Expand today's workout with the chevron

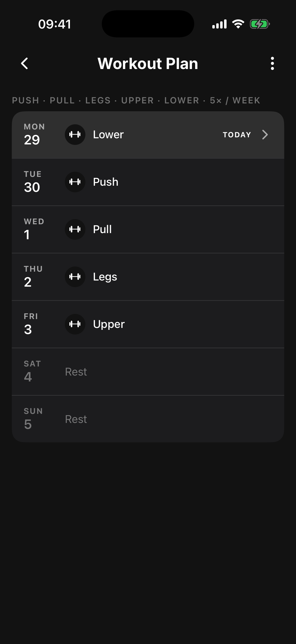point(265,135)
